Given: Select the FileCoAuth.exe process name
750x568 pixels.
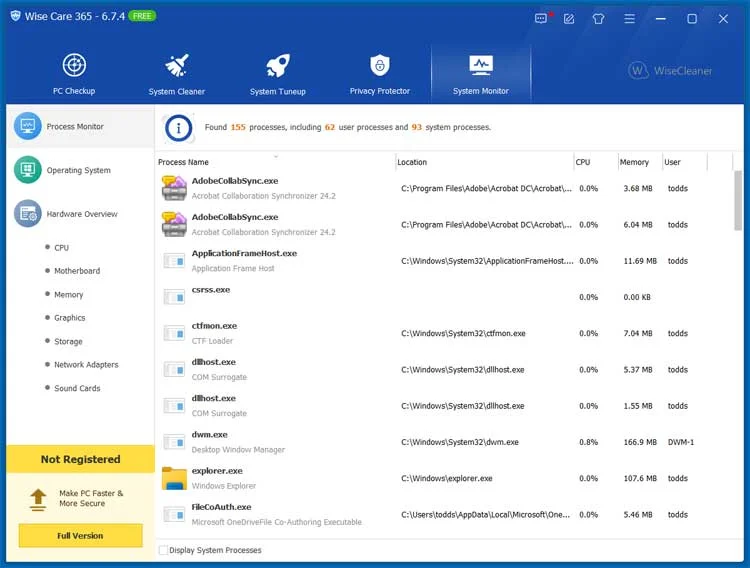Looking at the screenshot, I should [221, 507].
